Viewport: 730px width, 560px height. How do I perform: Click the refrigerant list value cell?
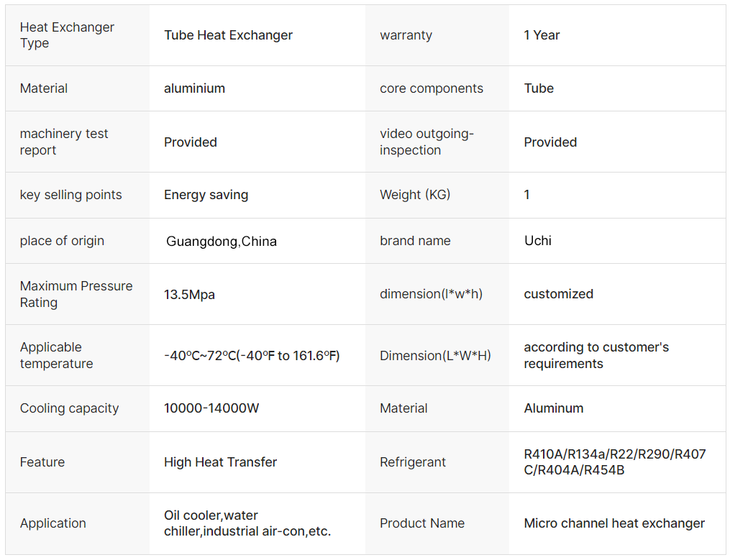pos(615,462)
